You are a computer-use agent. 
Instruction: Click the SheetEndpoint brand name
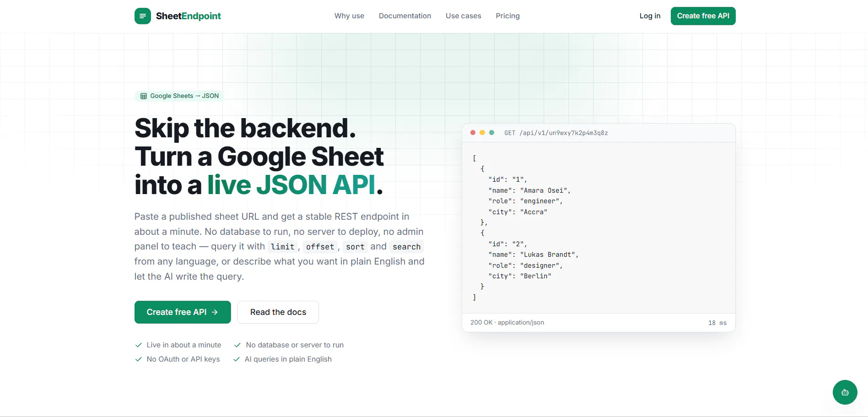tap(188, 16)
